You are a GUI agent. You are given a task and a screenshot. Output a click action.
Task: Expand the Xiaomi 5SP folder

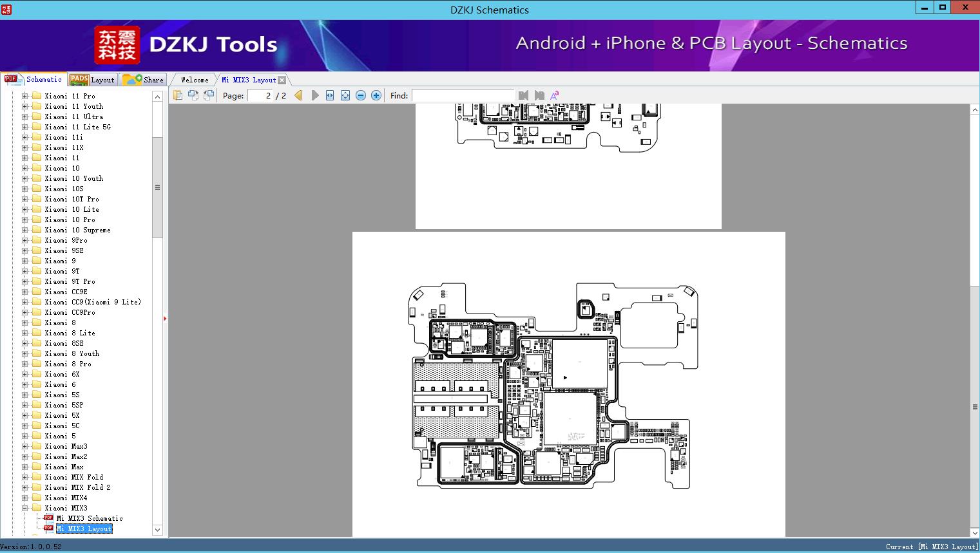tap(24, 405)
